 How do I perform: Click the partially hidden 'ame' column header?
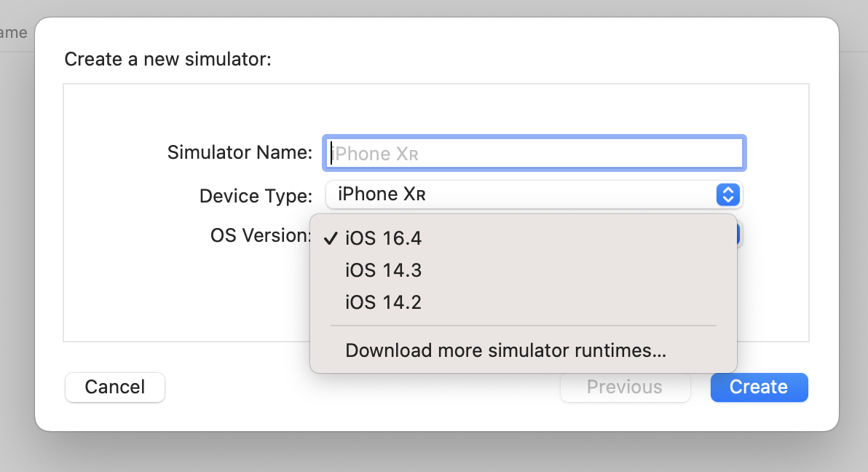tap(13, 33)
